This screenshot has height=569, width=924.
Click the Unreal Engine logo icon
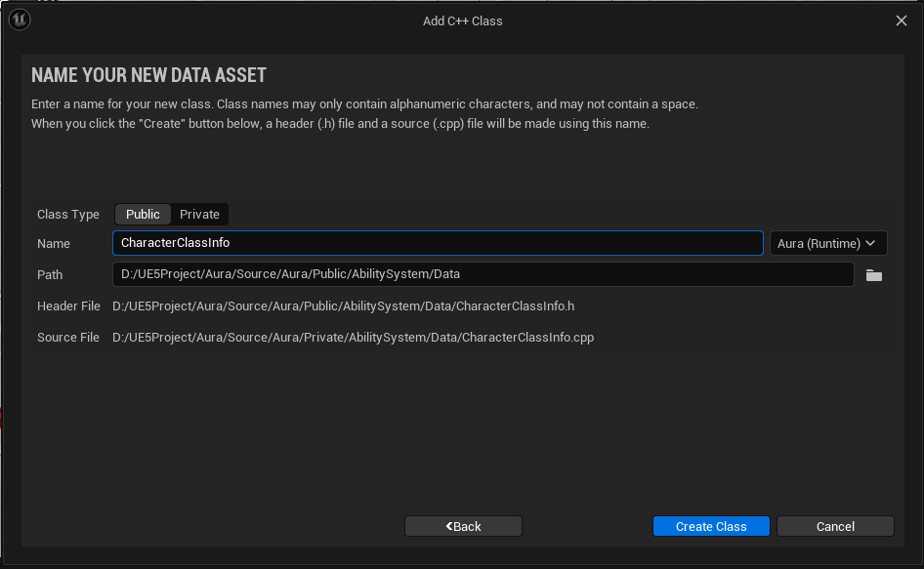[x=21, y=20]
